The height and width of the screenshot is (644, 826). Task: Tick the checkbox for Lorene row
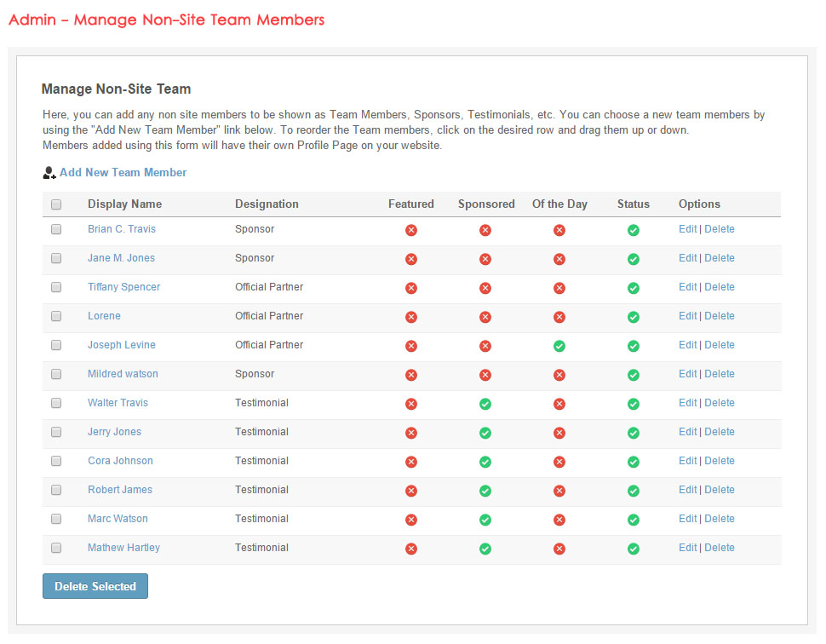(56, 316)
